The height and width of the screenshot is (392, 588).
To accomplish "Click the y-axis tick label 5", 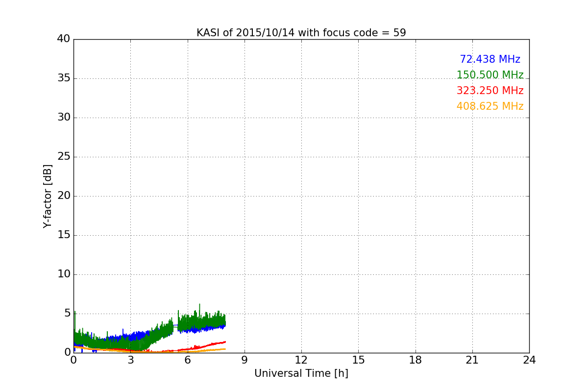I will pos(67,314).
